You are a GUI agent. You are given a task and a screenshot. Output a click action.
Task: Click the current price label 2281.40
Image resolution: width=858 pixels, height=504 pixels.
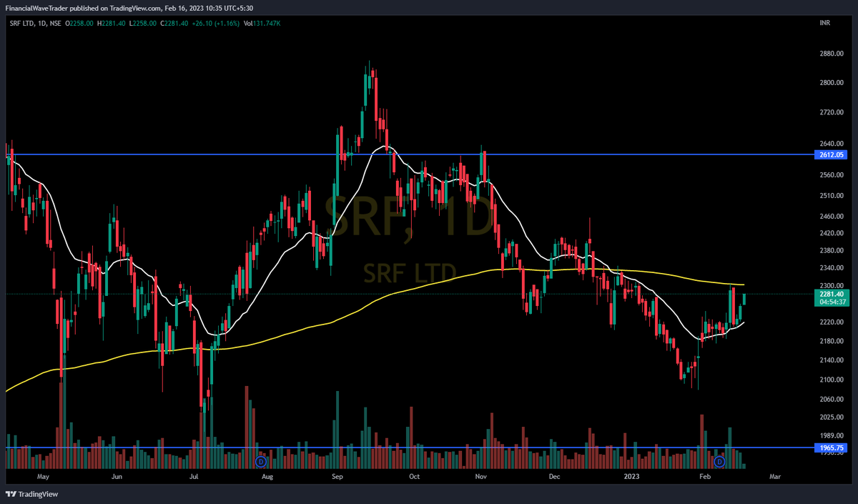pos(832,294)
